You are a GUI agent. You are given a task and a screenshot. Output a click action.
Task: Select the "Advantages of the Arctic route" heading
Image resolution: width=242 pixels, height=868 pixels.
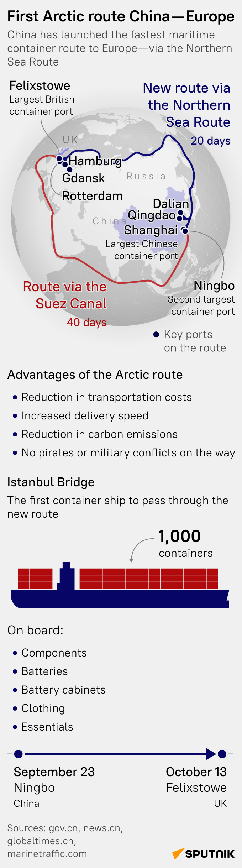(95, 375)
